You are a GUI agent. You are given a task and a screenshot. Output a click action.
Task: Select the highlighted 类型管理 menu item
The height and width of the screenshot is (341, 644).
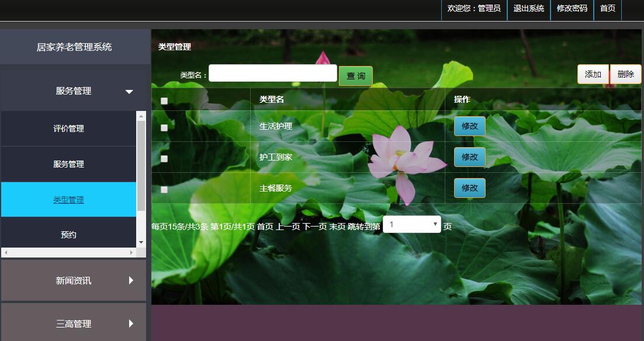(68, 200)
